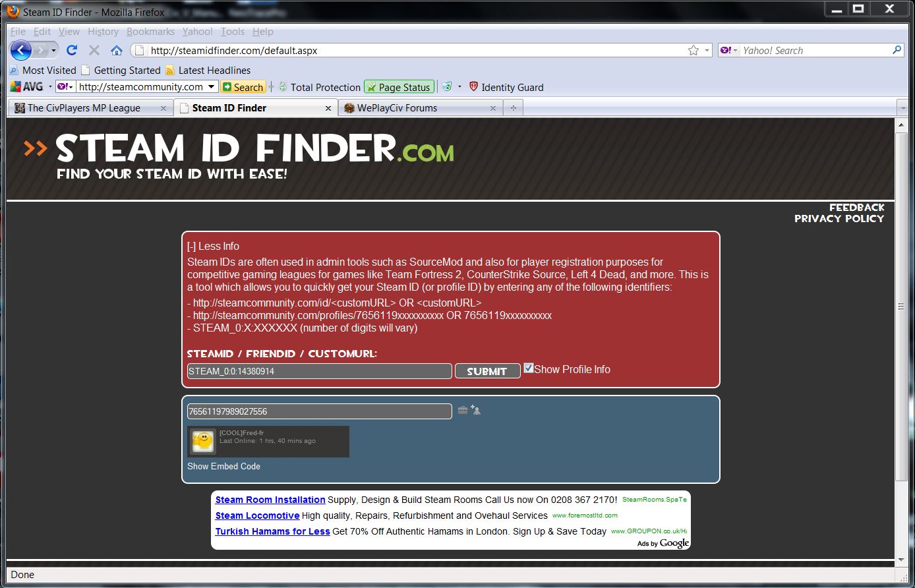Open the View menu
The width and height of the screenshot is (915, 588).
click(69, 32)
